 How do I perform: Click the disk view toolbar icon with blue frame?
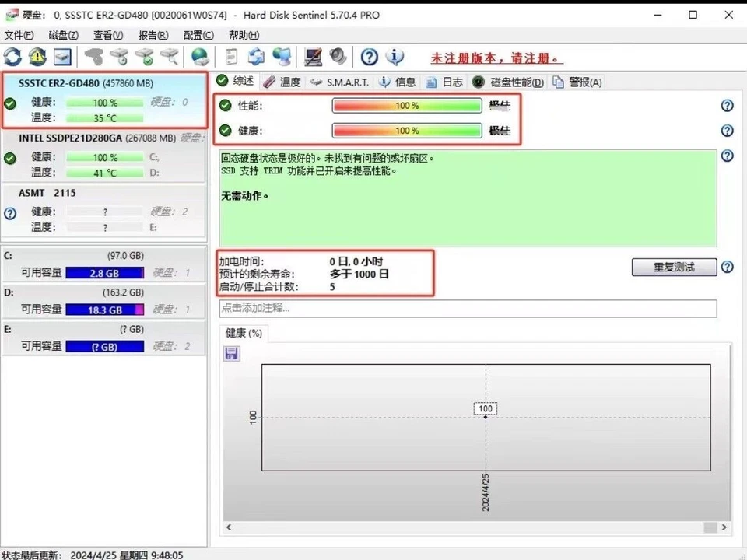[62, 57]
